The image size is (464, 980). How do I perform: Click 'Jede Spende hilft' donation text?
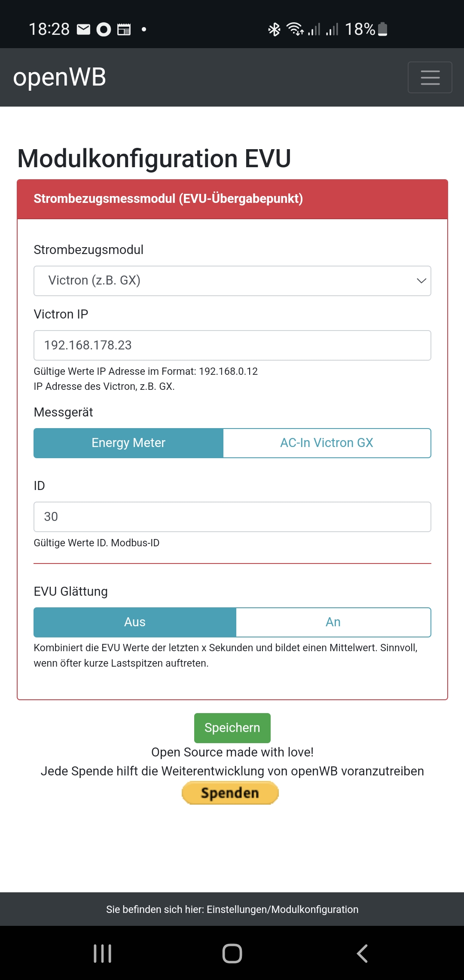[232, 771]
